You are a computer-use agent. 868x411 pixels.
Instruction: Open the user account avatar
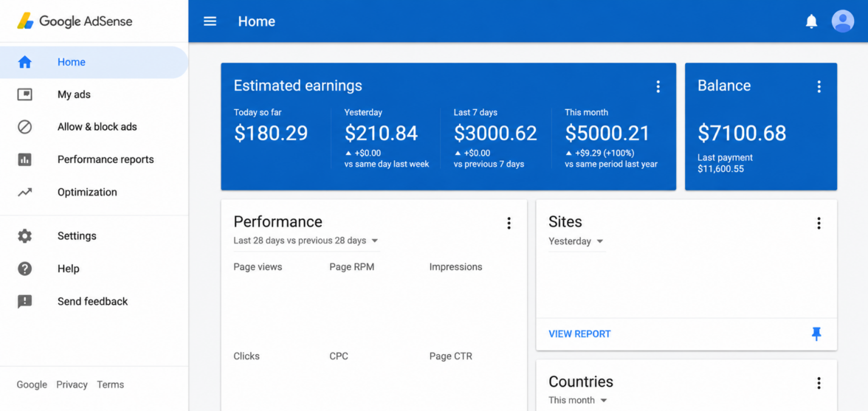pyautogui.click(x=843, y=21)
